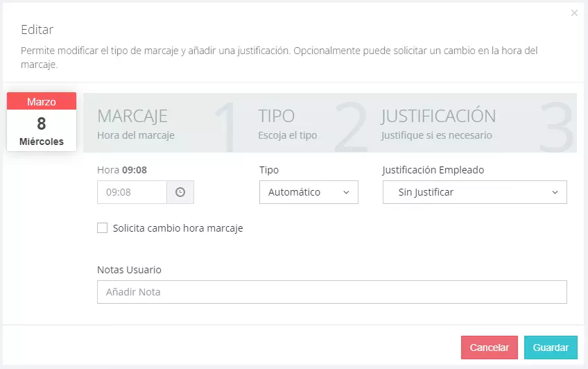Viewport: 588px width, 369px height.
Task: Click the Hora 09:08 label
Action: pyautogui.click(x=122, y=170)
